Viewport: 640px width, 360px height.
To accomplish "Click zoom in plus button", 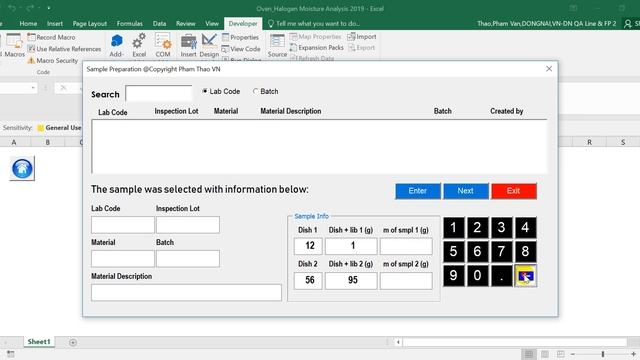I will pyautogui.click(x=633, y=354).
